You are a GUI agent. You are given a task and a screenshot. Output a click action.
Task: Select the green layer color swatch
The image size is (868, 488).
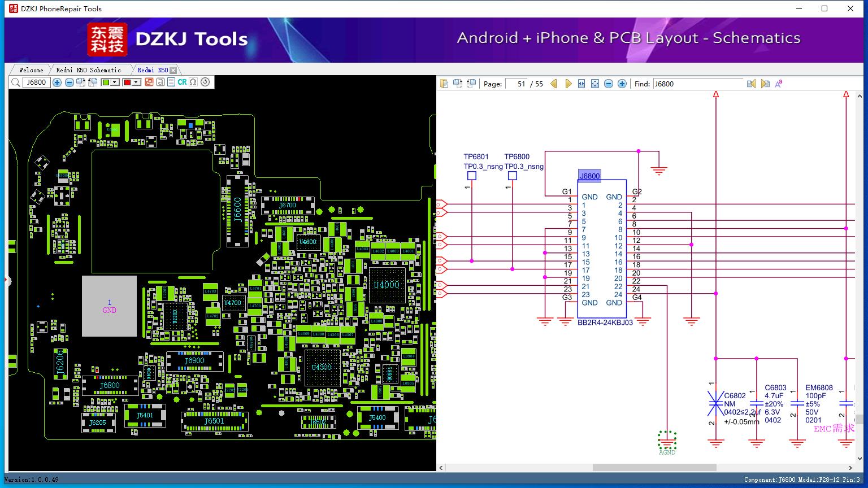coord(105,82)
